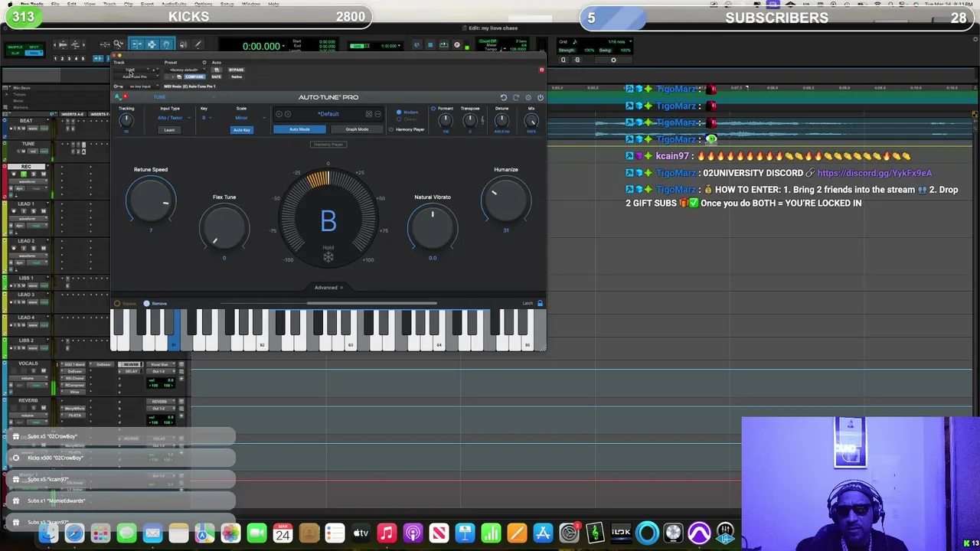980x551 pixels.
Task: Click the preset options ellipsis icon
Action: tap(377, 114)
